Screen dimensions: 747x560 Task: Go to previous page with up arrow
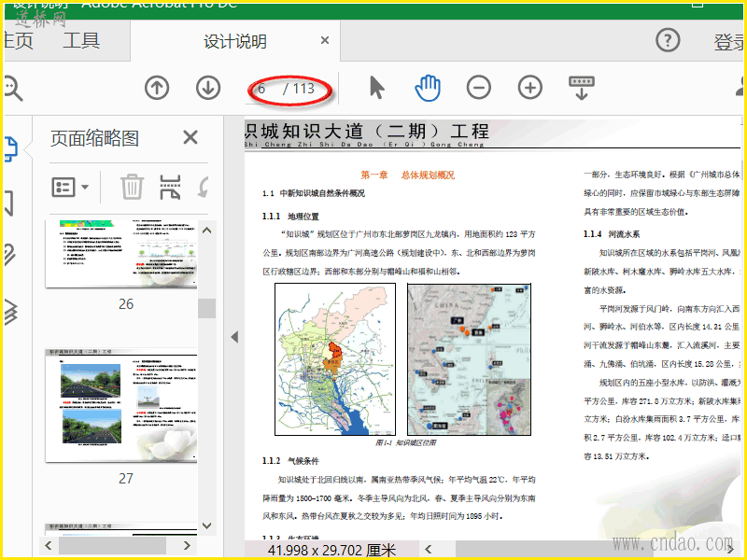157,88
